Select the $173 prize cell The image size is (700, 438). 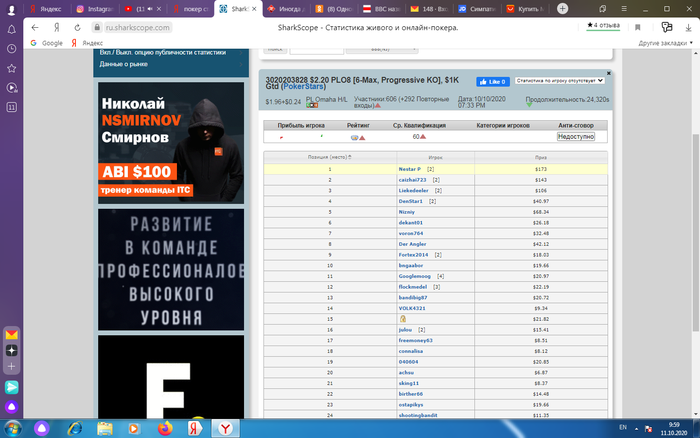tap(541, 169)
